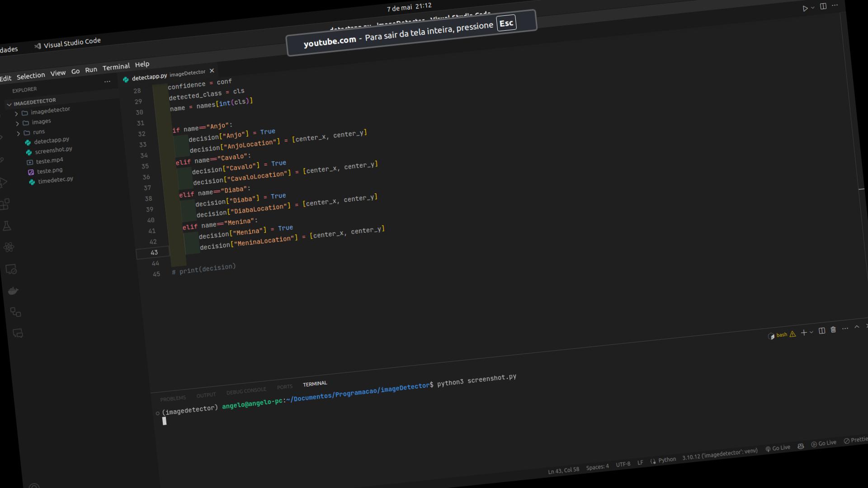Create a new terminal with plus
Image resolution: width=868 pixels, height=488 pixels.
(804, 333)
